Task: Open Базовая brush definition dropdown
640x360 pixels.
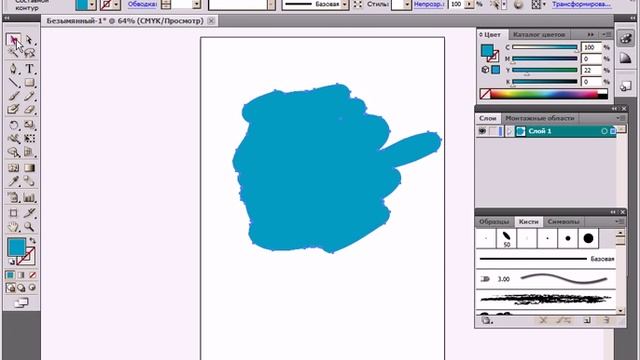Action: [345, 4]
